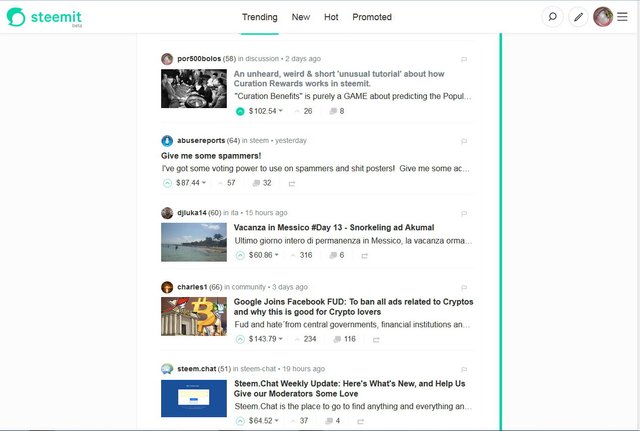Open the beach photo thumbnail

[x=194, y=242]
